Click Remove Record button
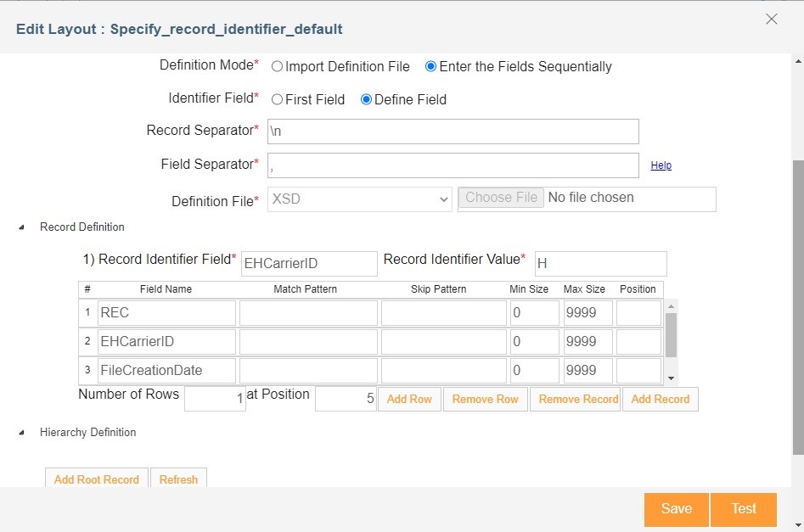Image resolution: width=804 pixels, height=532 pixels. tap(576, 400)
